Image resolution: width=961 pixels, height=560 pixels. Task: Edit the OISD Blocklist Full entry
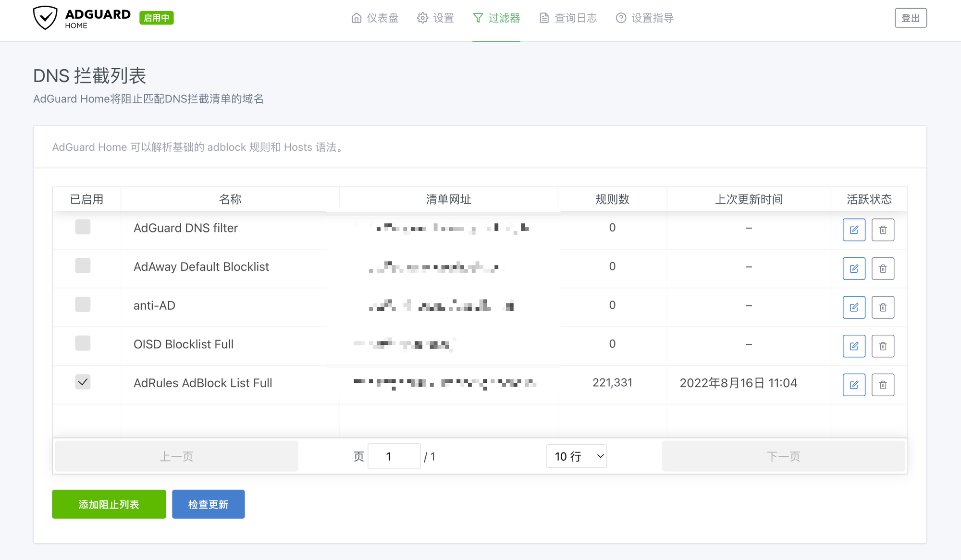coord(854,346)
